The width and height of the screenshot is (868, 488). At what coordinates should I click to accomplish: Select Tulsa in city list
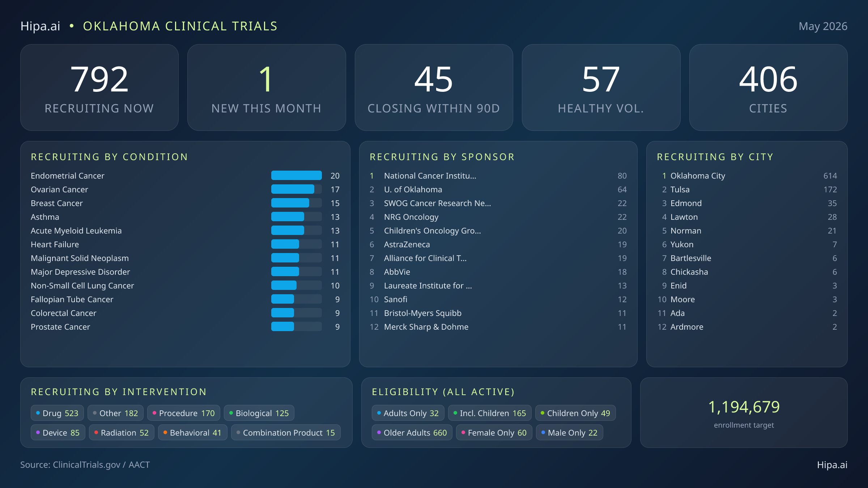(747, 189)
